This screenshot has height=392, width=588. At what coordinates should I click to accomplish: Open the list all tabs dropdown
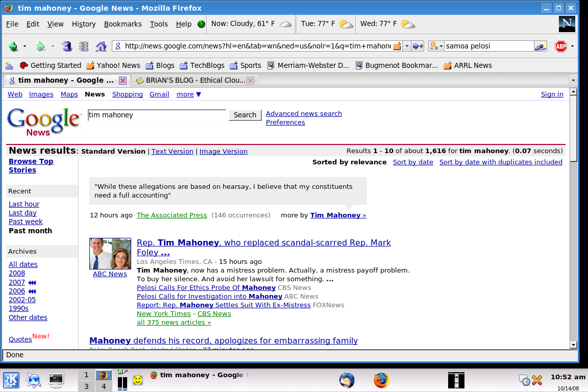tap(573, 80)
